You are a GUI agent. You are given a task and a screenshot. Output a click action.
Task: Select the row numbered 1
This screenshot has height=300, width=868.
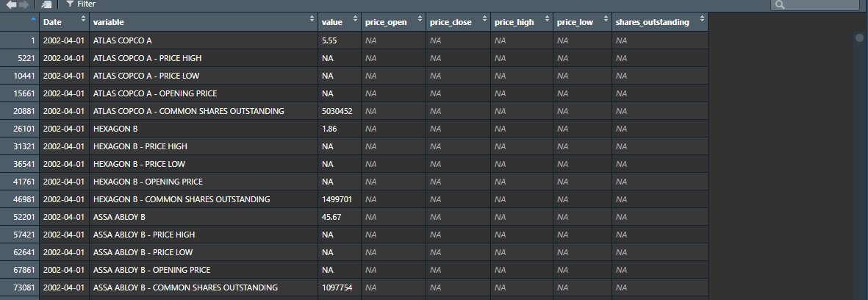click(20, 40)
